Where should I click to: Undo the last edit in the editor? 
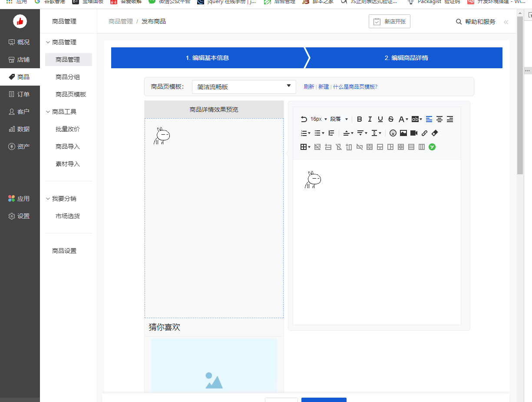304,119
